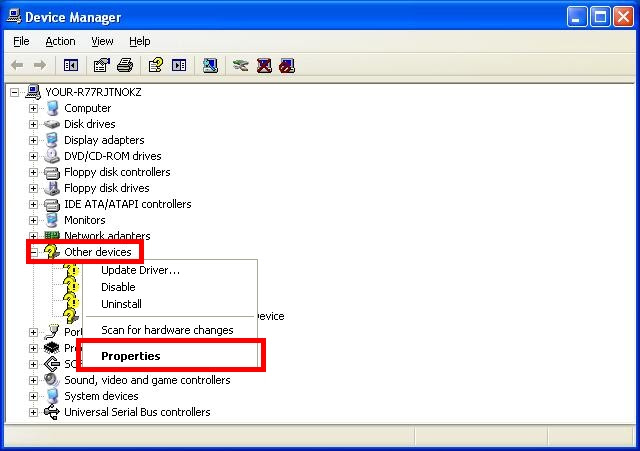Maximize the Device Manager window
The width and height of the screenshot is (640, 451).
coord(600,17)
